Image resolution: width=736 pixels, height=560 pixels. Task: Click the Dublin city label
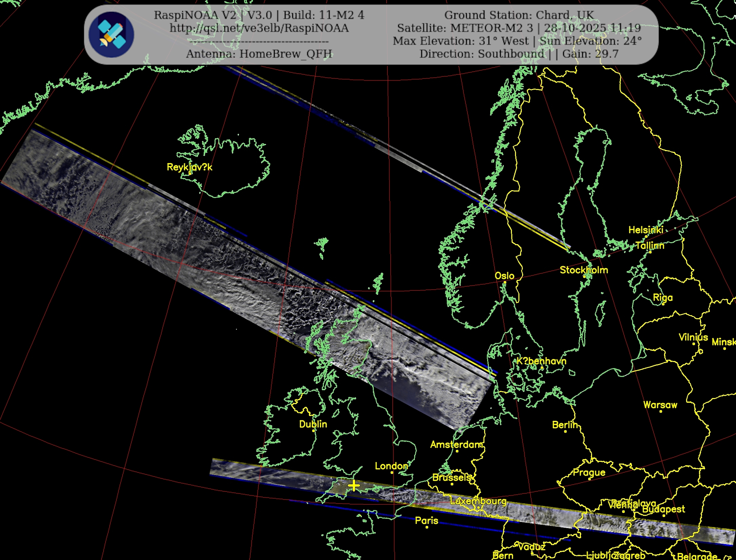(313, 424)
